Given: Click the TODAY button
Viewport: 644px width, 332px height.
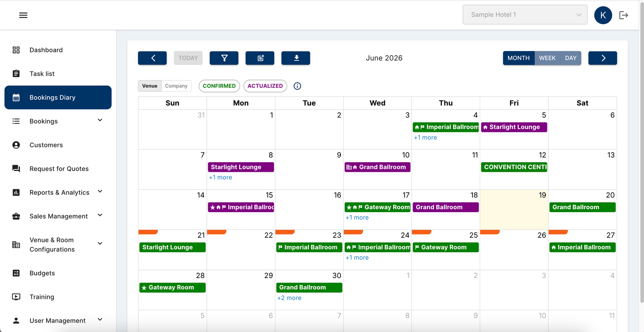Looking at the screenshot, I should point(188,58).
